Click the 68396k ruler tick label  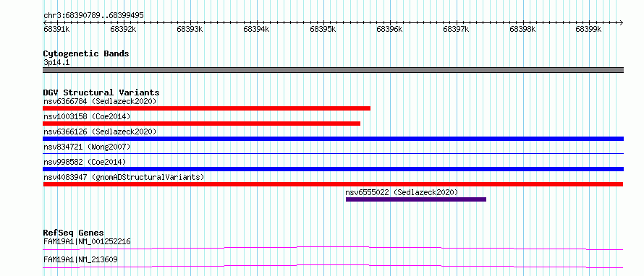pos(389,30)
